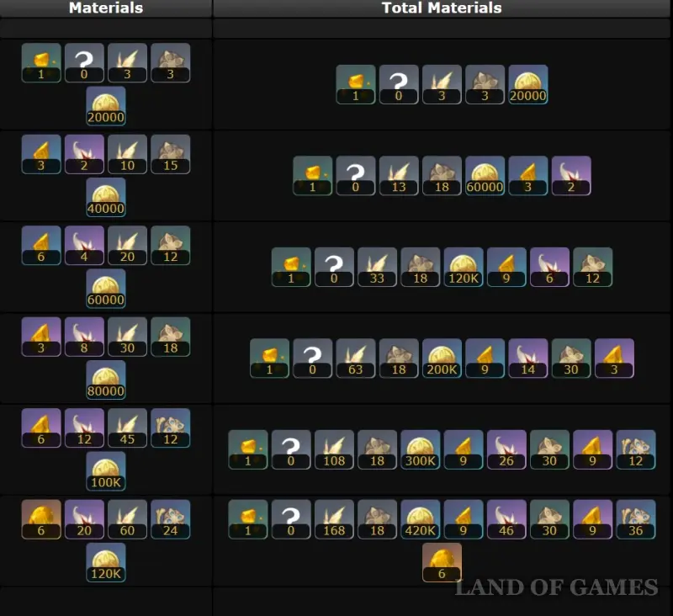Click the Land of Games watermark
The image size is (673, 616).
[x=556, y=587]
